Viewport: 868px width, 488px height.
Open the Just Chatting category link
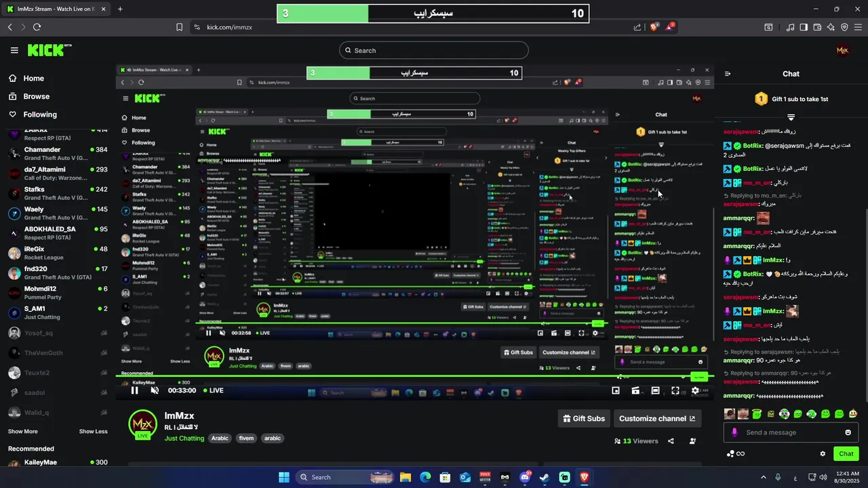[184, 439]
